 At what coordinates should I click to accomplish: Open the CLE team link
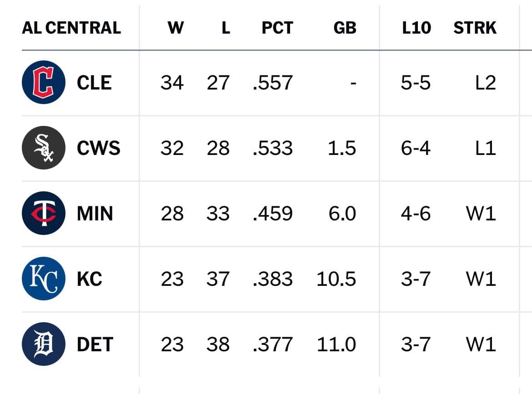tap(94, 83)
